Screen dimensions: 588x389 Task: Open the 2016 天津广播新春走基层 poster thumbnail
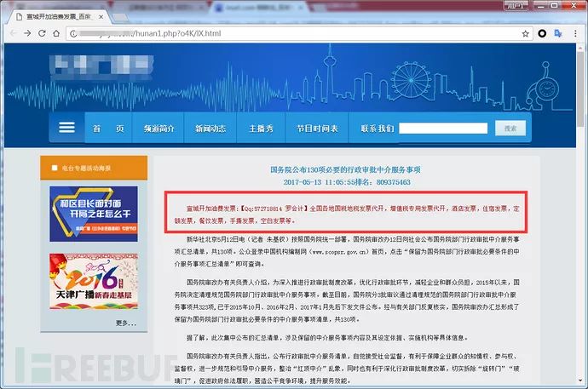pyautogui.click(x=94, y=281)
